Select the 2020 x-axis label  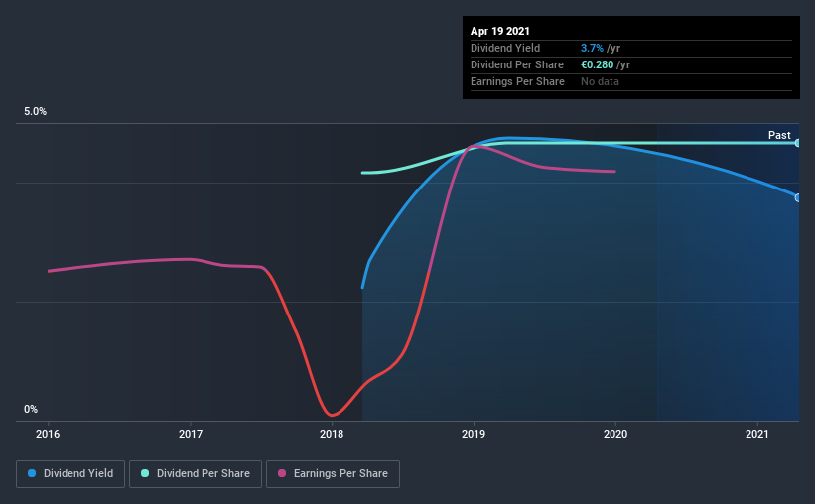(615, 434)
